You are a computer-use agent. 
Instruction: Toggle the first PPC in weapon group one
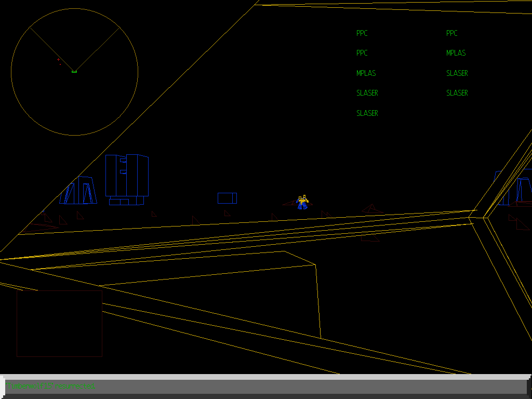[362, 33]
